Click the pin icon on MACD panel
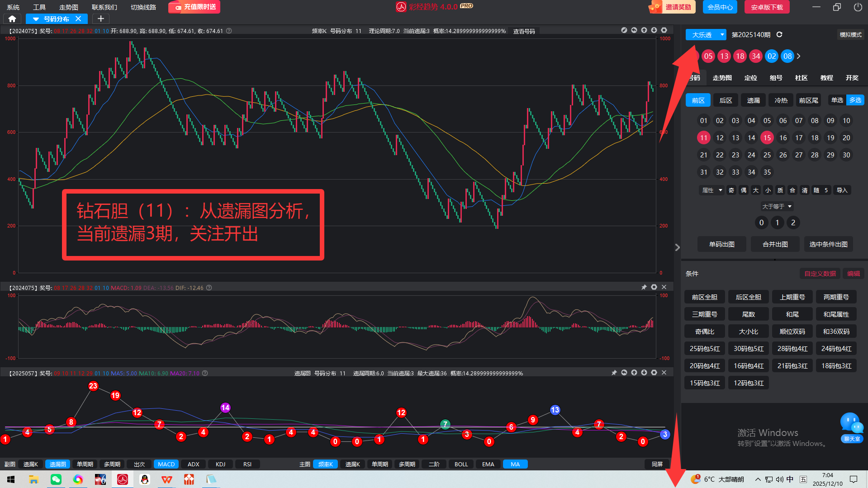The image size is (868, 488). pos(644,287)
